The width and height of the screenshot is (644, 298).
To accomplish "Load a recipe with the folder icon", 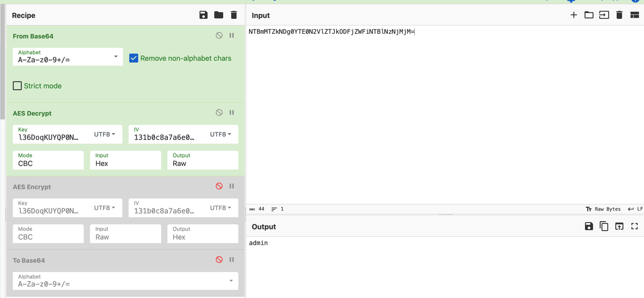I will click(x=219, y=15).
